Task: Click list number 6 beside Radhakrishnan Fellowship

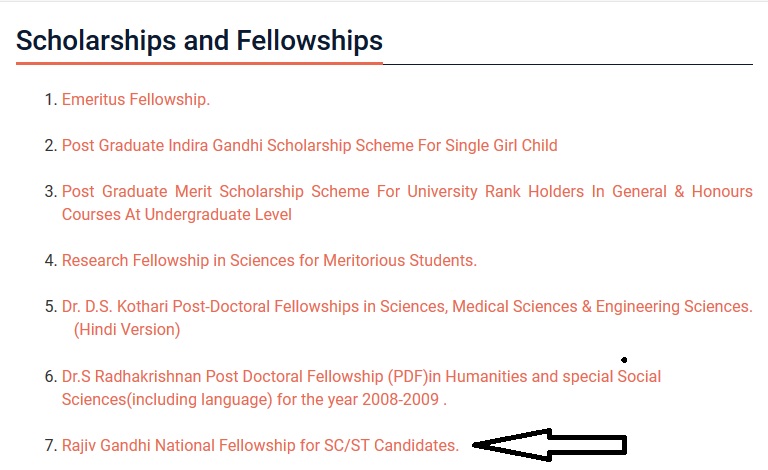Action: (50, 377)
